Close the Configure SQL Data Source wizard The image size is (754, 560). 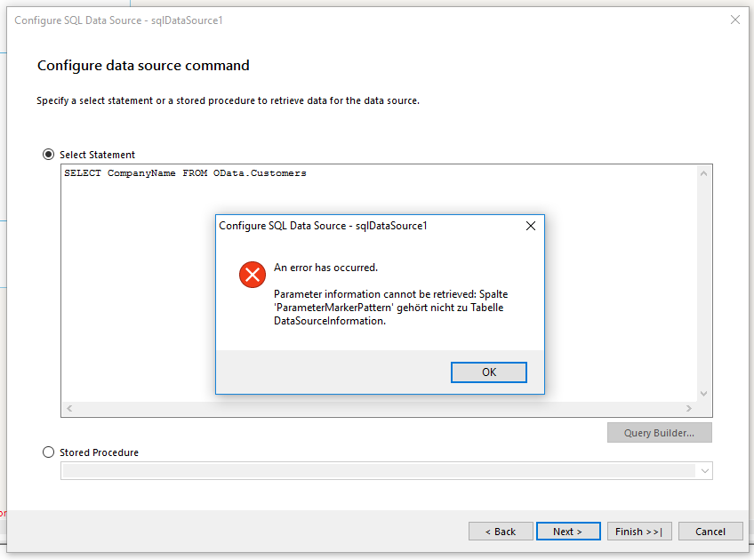[x=734, y=20]
